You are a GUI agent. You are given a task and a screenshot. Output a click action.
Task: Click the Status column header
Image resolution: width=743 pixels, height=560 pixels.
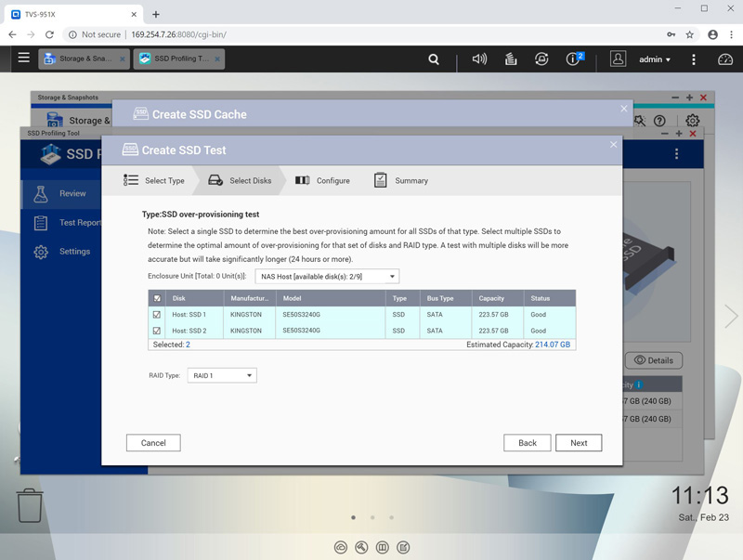550,298
